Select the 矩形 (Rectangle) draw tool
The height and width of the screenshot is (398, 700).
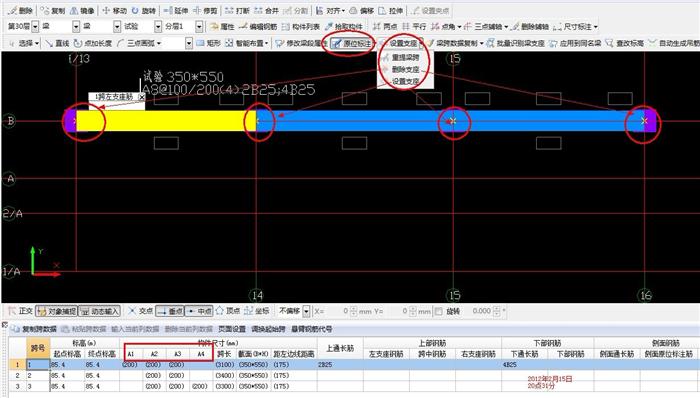pos(209,43)
